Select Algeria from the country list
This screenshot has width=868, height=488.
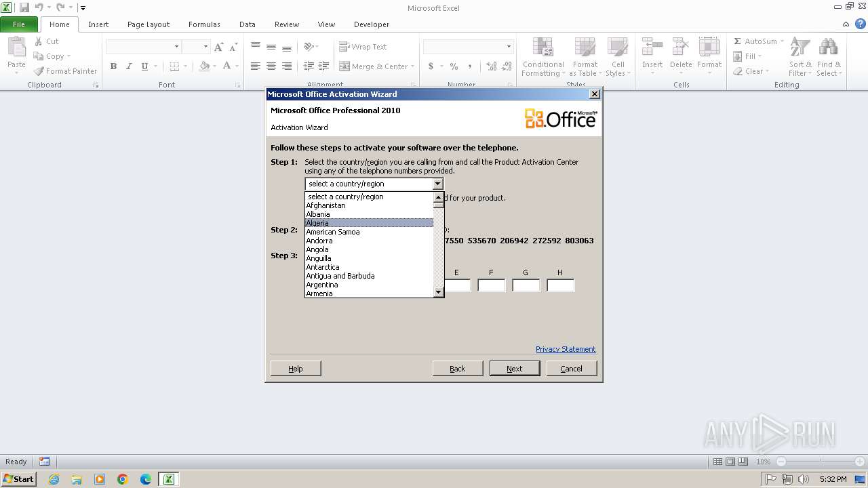tap(369, 223)
